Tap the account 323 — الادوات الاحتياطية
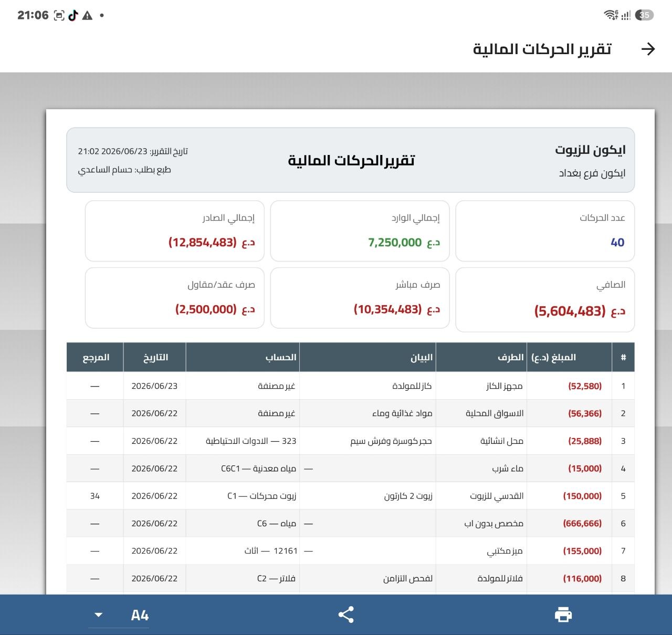 pos(251,441)
